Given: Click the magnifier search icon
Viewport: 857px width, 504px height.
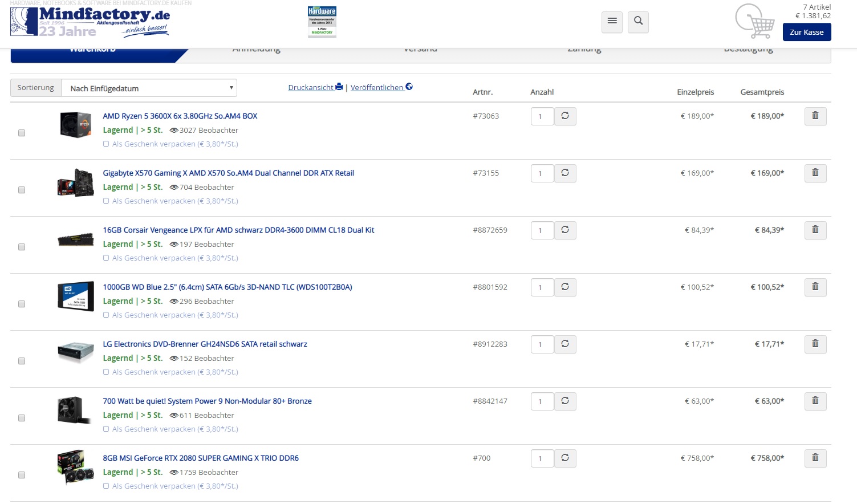Looking at the screenshot, I should [639, 22].
